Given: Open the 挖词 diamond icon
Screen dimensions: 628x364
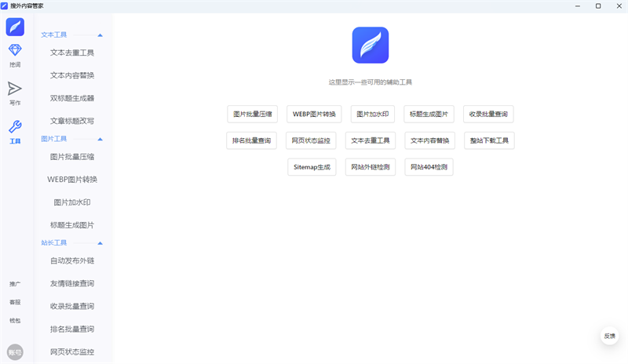Looking at the screenshot, I should coord(15,50).
